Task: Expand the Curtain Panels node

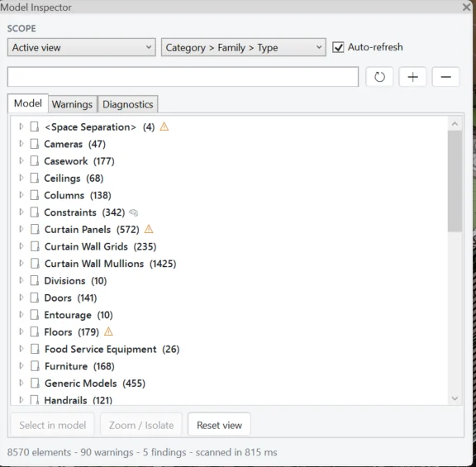Action: click(21, 229)
